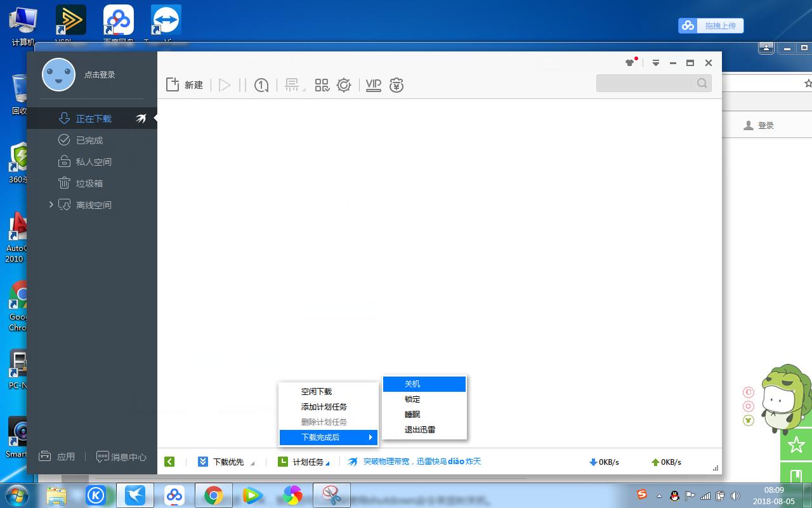Open the QR code scan icon on toolbar
The width and height of the screenshot is (812, 508).
322,84
